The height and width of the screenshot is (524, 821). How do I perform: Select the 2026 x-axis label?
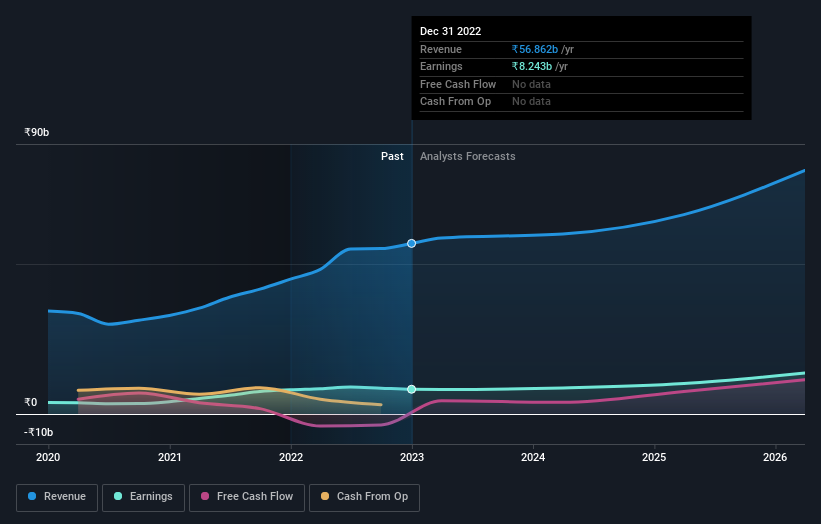pyautogui.click(x=775, y=458)
